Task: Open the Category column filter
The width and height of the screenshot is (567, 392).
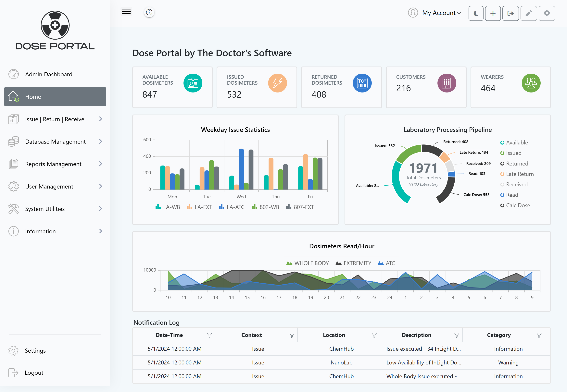Action: click(539, 335)
